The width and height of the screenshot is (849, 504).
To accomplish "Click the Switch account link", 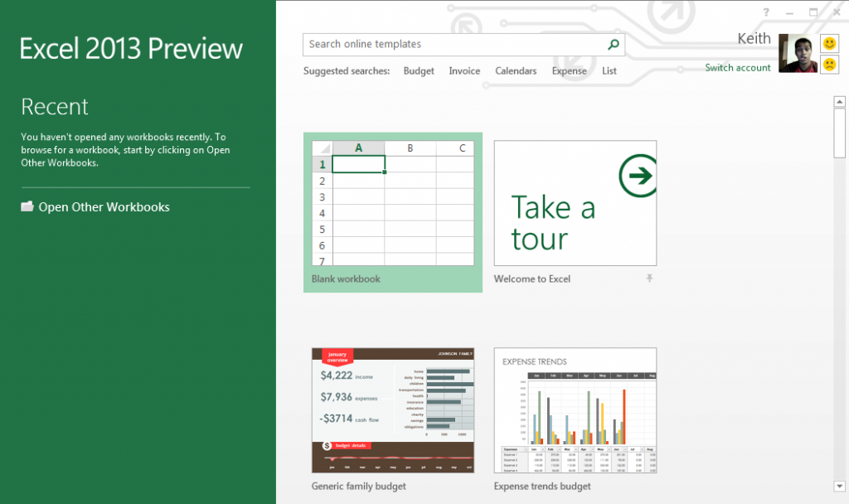I will (737, 68).
